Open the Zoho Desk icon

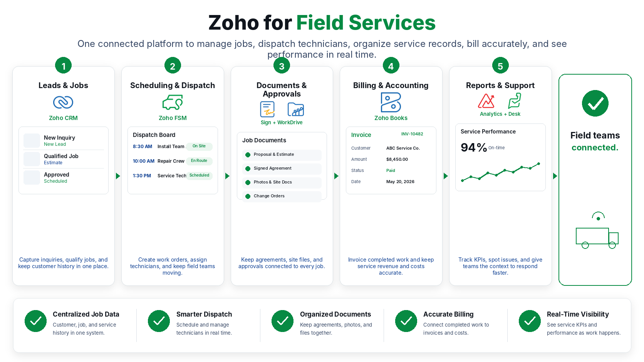(515, 101)
